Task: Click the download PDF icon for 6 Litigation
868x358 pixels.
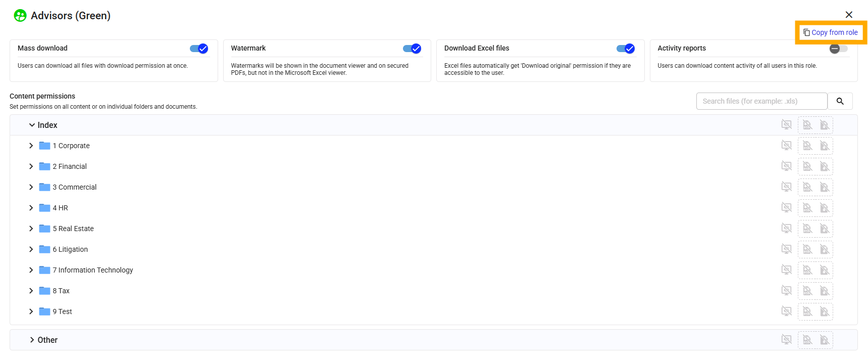Action: [x=807, y=249]
